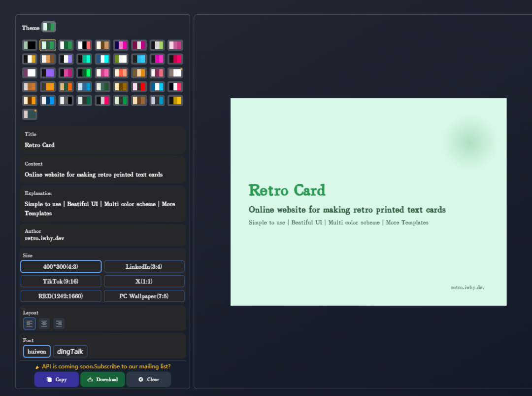532x396 pixels.
Task: Select the pale pink and dark teal theme swatch
Action: click(x=30, y=114)
